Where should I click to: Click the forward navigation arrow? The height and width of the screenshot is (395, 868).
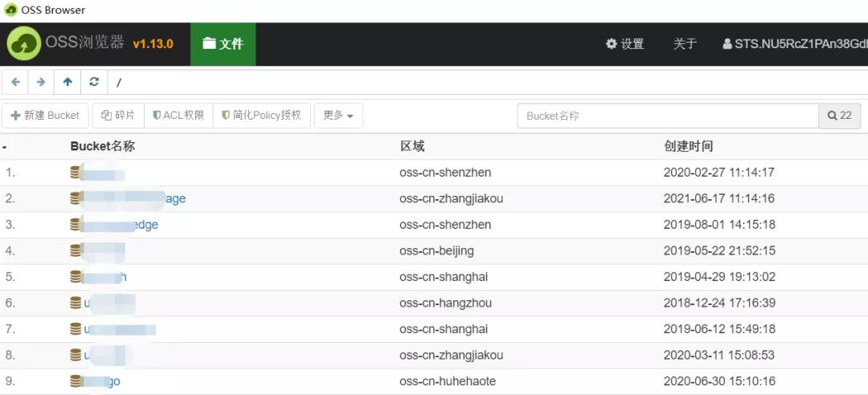pyautogui.click(x=41, y=82)
